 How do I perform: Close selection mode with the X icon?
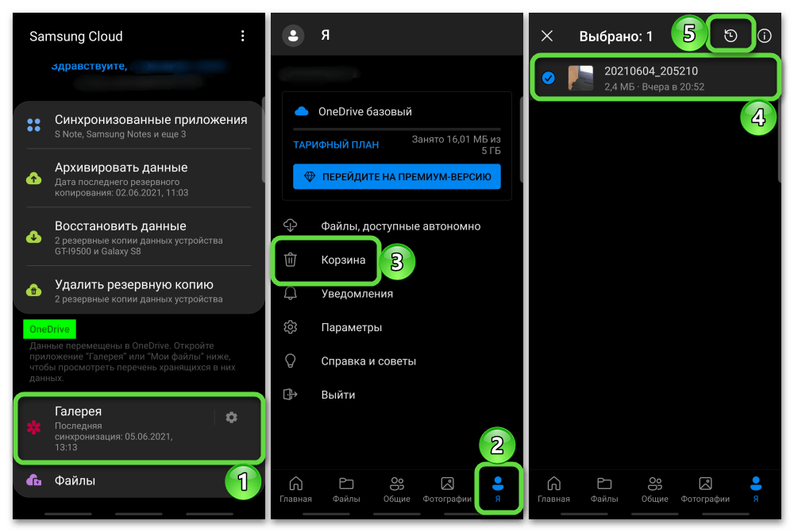[546, 36]
